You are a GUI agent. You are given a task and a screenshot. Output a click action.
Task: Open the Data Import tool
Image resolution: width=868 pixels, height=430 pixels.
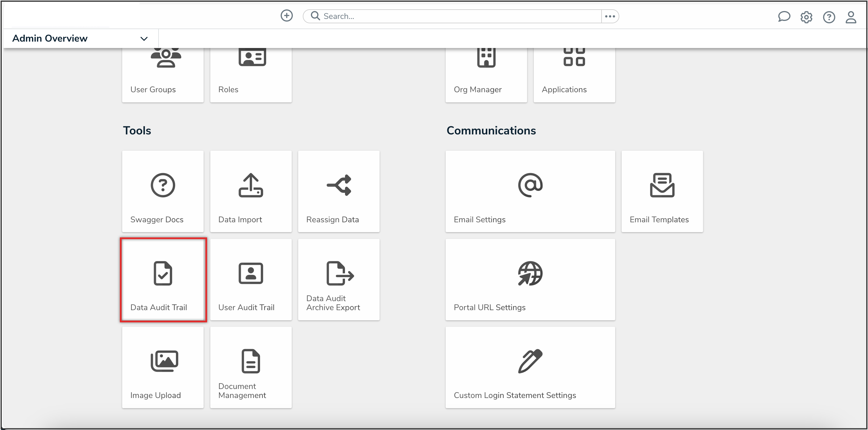[251, 191]
